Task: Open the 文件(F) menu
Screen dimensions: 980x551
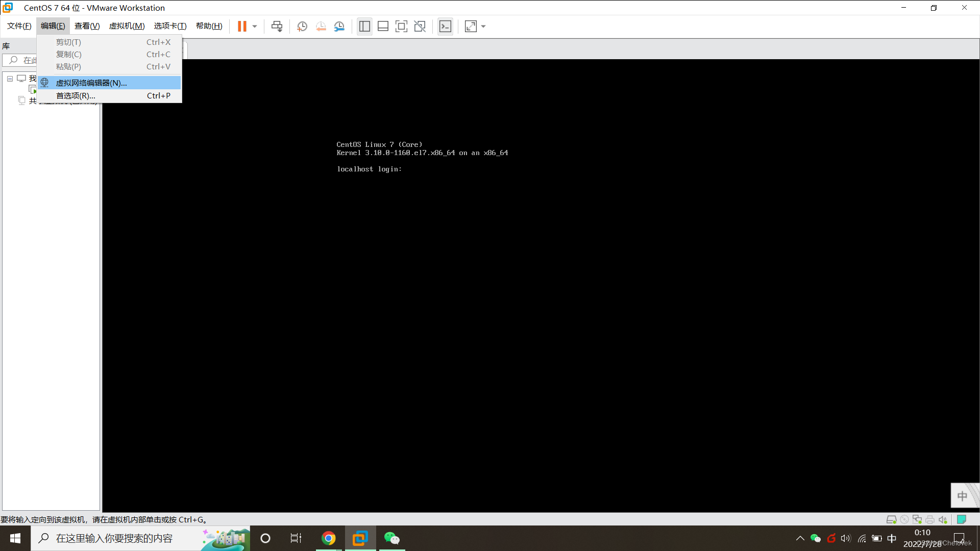Action: pyautogui.click(x=19, y=26)
